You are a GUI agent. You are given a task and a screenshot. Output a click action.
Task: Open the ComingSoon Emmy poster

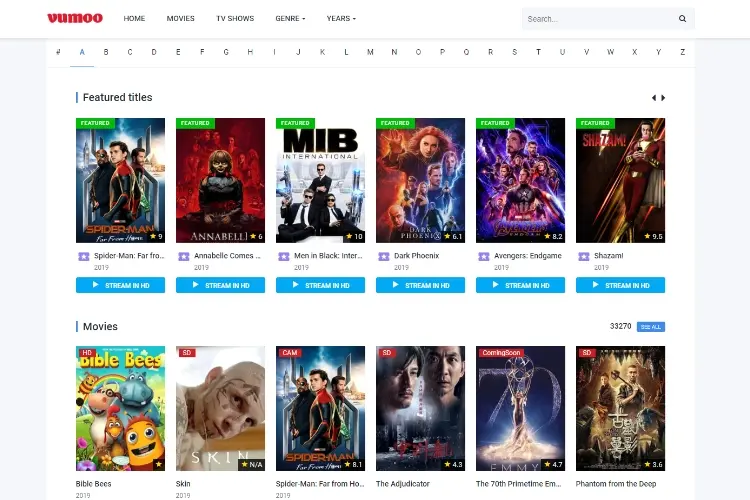520,409
